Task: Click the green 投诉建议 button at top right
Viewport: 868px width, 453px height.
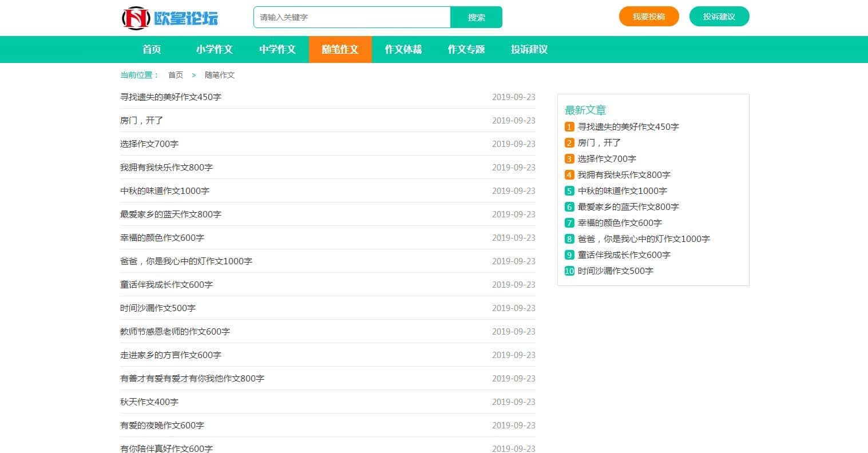Action: click(719, 17)
